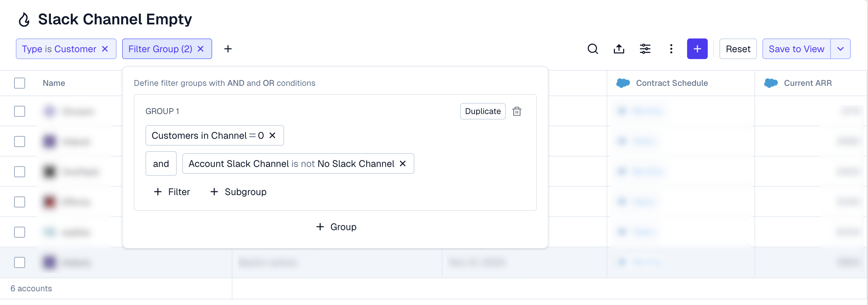Screen dimensions: 868x305
Task: Click the Current ARR column header
Action: tap(807, 83)
